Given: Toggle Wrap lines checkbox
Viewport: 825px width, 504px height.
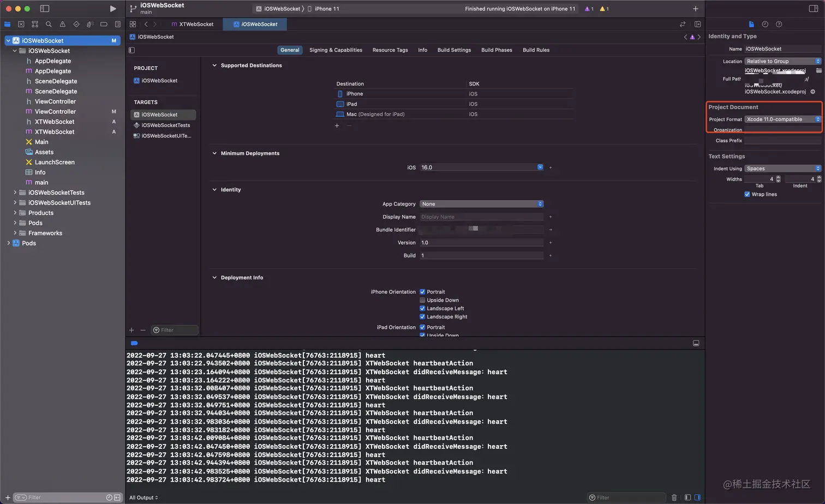Looking at the screenshot, I should tap(747, 194).
